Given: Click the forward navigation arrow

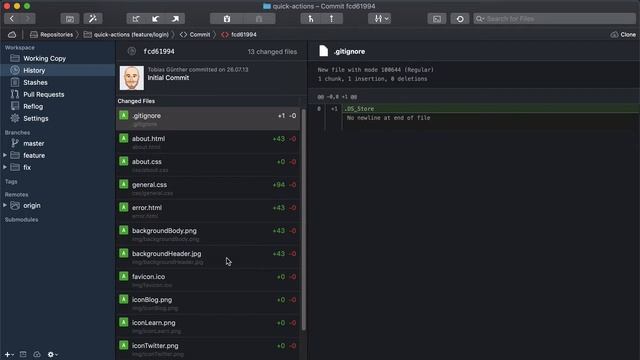Looking at the screenshot, I should click(x=28, y=19).
